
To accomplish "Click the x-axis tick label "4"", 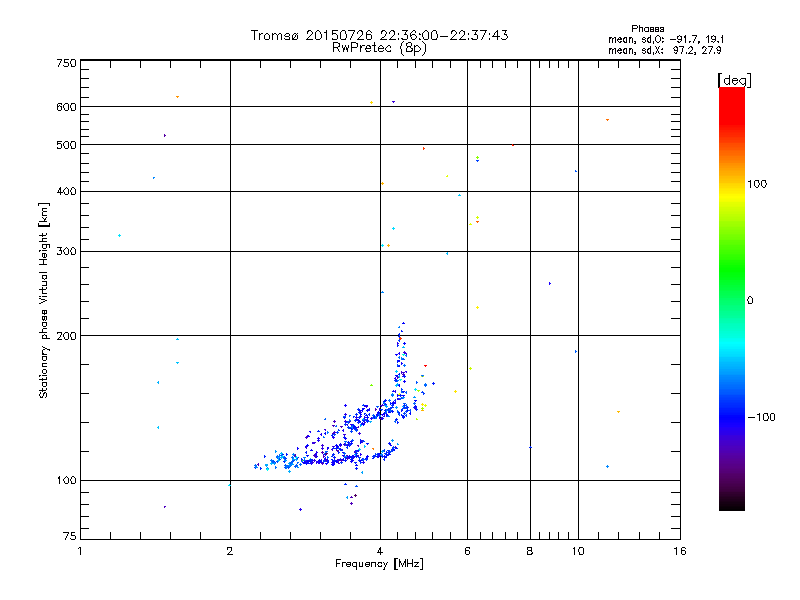I will pos(380,551).
